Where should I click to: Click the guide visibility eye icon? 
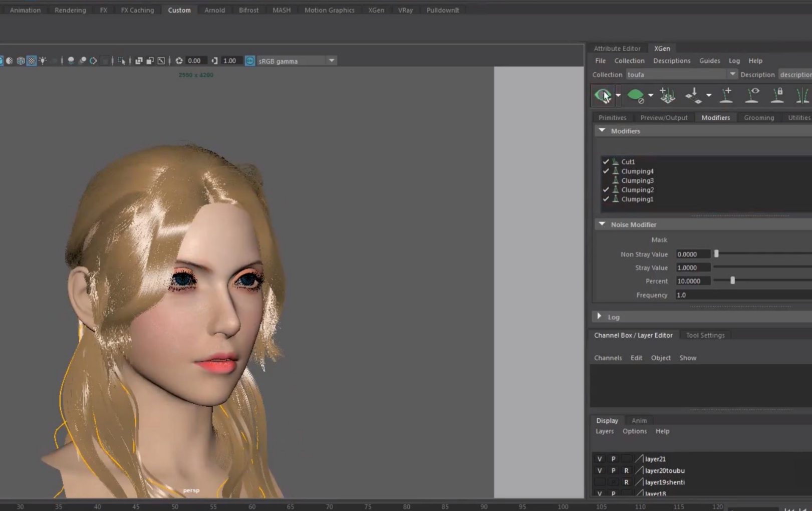(x=752, y=95)
